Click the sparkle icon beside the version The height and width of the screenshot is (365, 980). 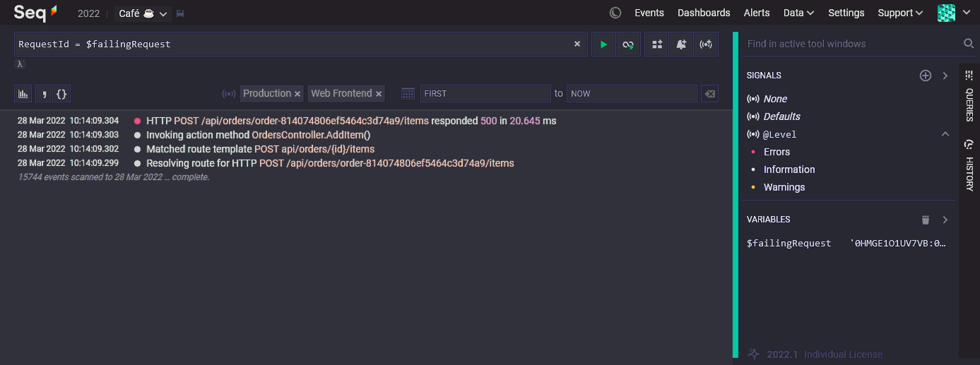[754, 354]
